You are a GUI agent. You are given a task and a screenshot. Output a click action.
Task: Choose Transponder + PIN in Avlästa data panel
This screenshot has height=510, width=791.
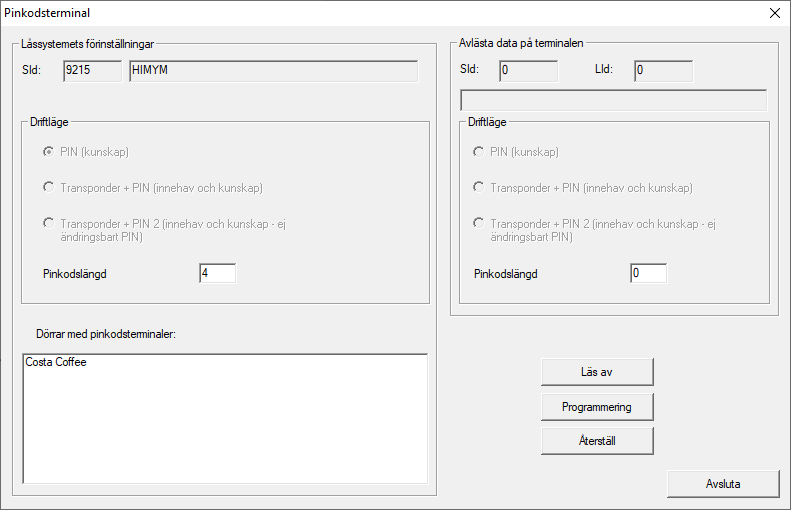478,187
